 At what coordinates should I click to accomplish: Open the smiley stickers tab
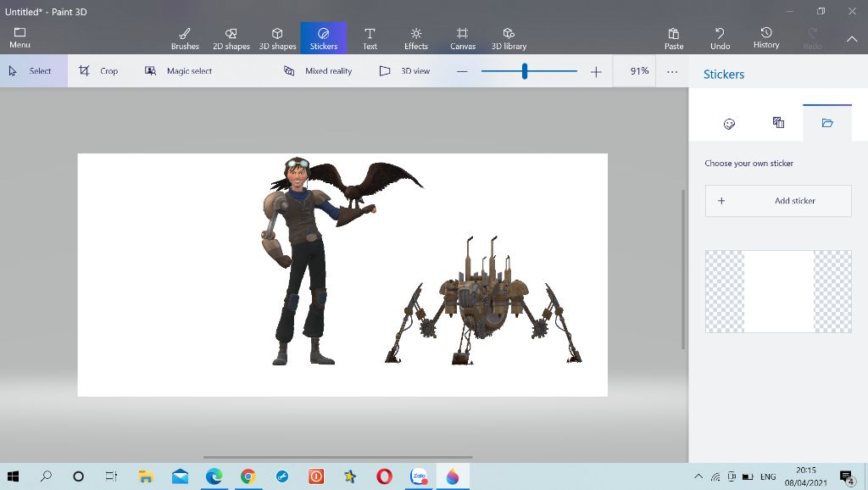pos(729,124)
